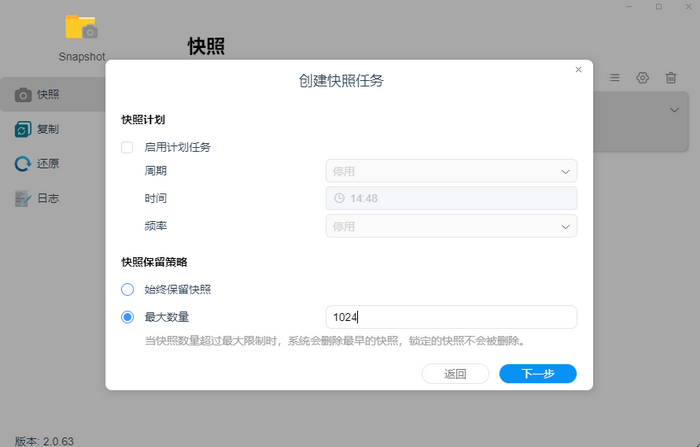The image size is (700, 447).
Task: Click the 下一步 button
Action: tap(538, 373)
